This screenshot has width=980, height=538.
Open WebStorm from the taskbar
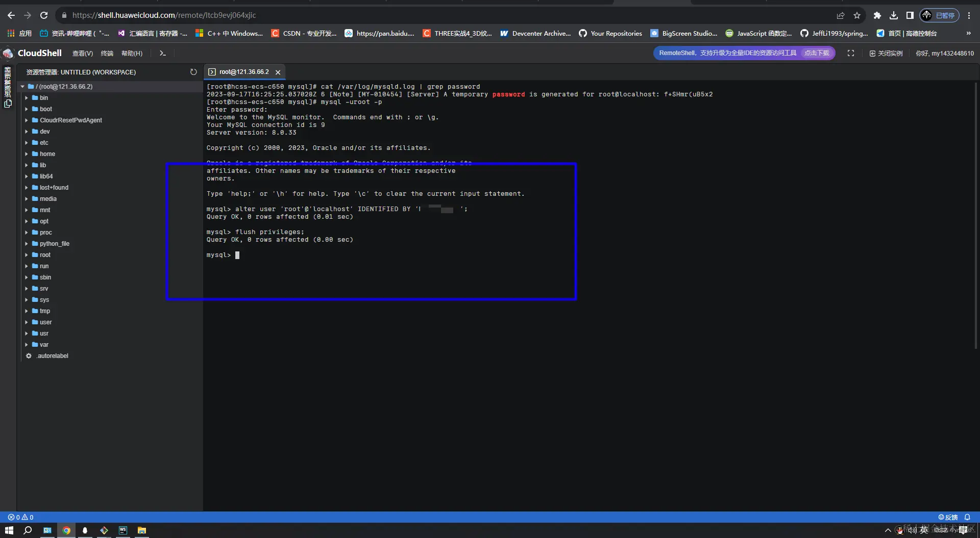click(123, 530)
